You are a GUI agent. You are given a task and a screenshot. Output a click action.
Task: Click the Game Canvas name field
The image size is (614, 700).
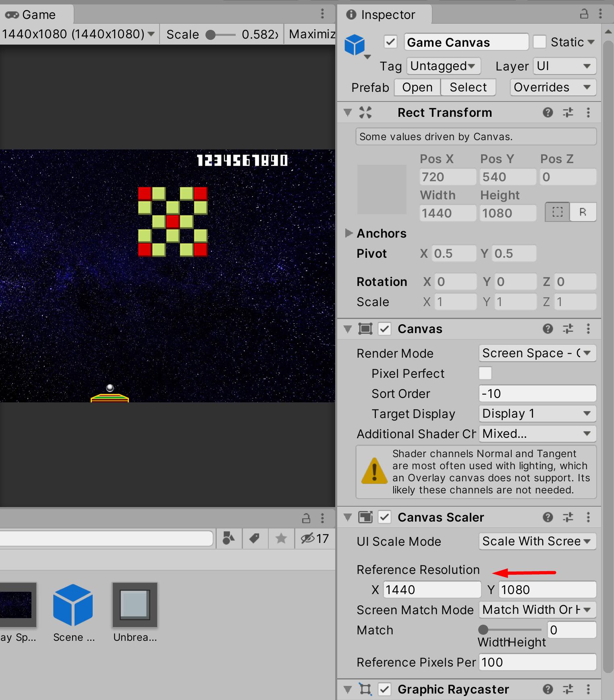pos(466,42)
